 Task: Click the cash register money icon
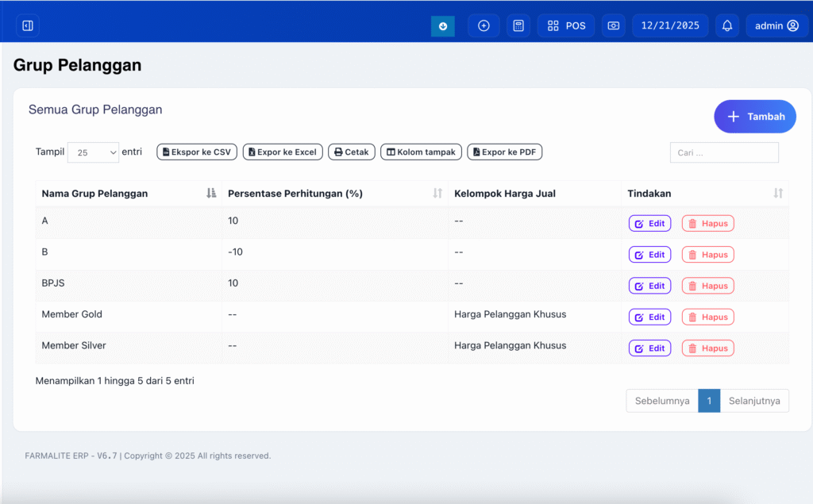(x=613, y=26)
